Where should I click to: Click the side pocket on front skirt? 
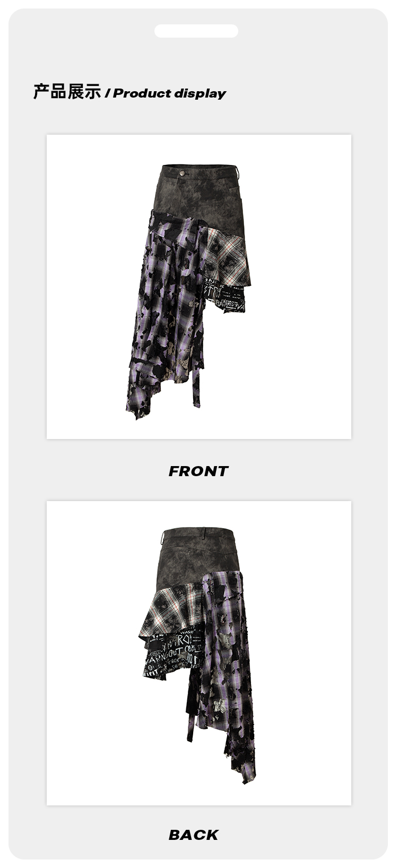[x=236, y=197]
